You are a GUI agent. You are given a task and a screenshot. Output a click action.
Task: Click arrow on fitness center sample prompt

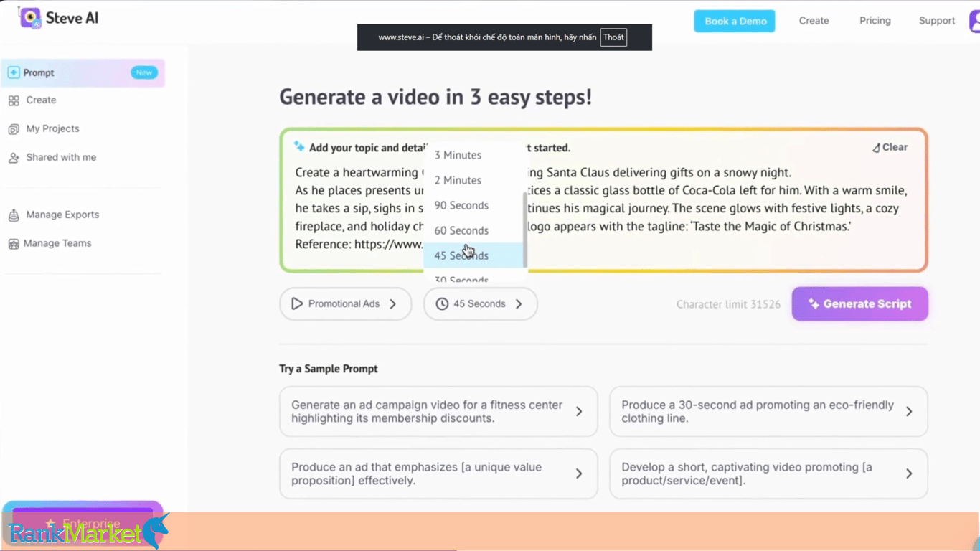[579, 412]
